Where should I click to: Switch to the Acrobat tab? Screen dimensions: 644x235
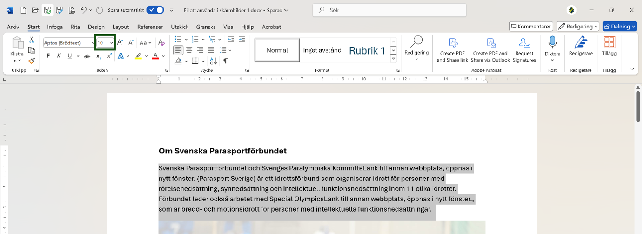point(271,27)
